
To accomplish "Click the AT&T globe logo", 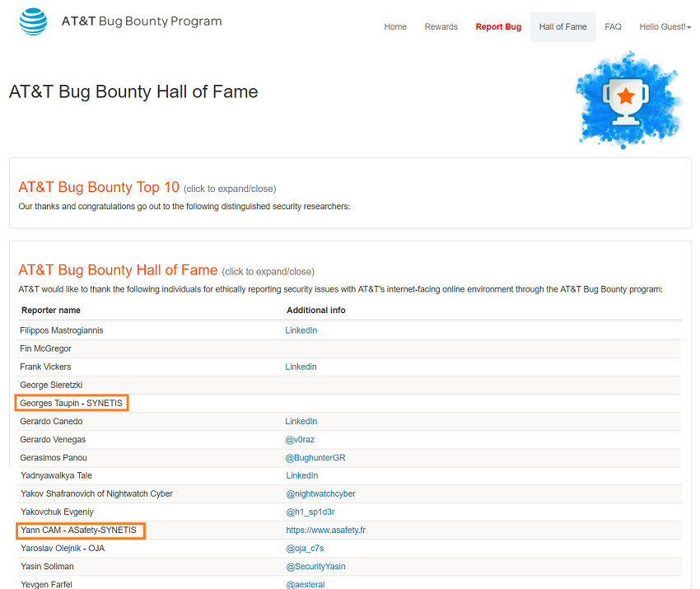I will coord(33,21).
